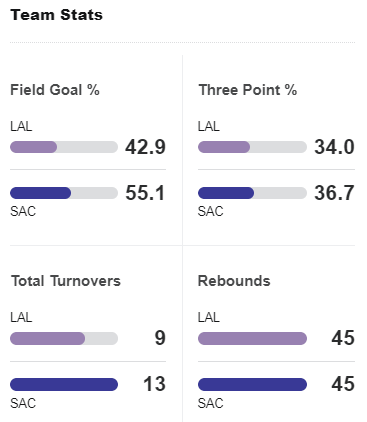This screenshot has width=367, height=422.
Task: Click the 36.7 three point value
Action: (x=334, y=193)
